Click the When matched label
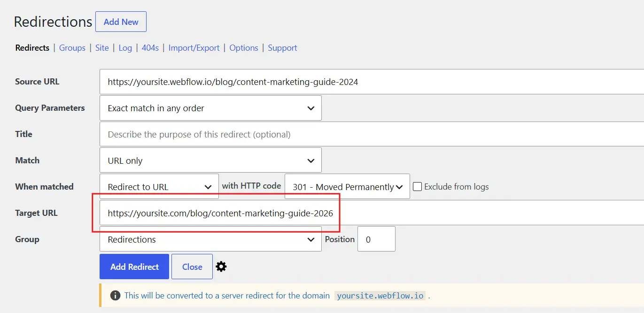The width and height of the screenshot is (644, 313). [x=44, y=187]
